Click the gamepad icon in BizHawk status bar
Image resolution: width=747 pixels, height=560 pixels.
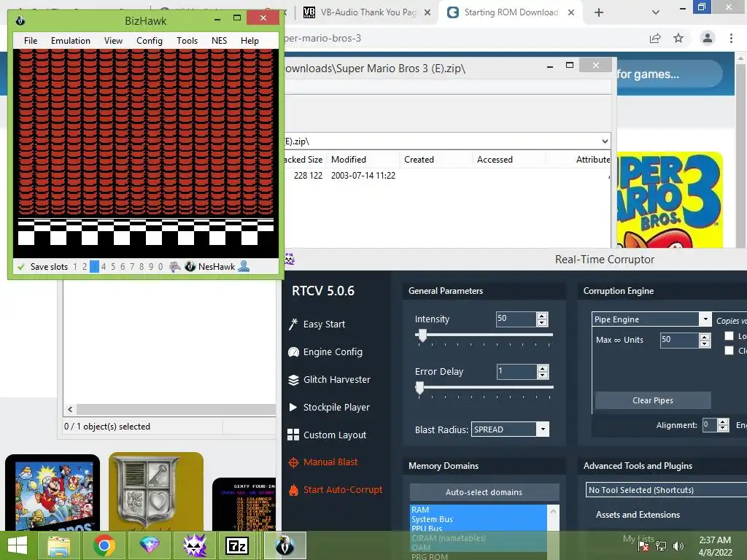175,267
